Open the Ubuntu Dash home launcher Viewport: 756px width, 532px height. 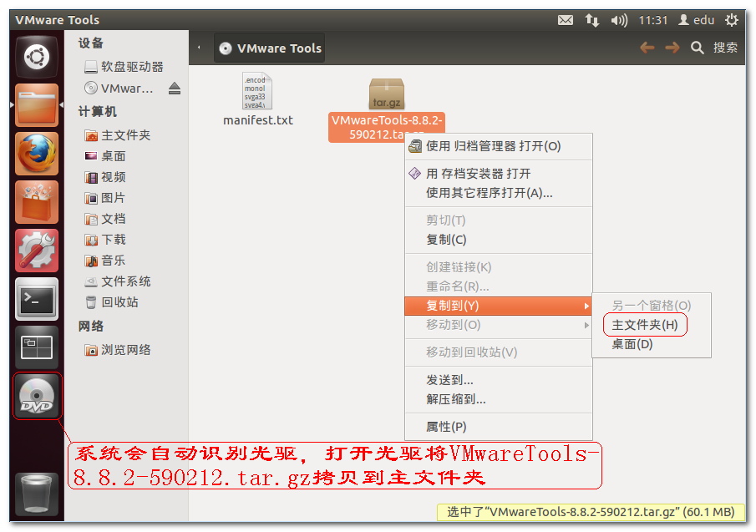(37, 57)
